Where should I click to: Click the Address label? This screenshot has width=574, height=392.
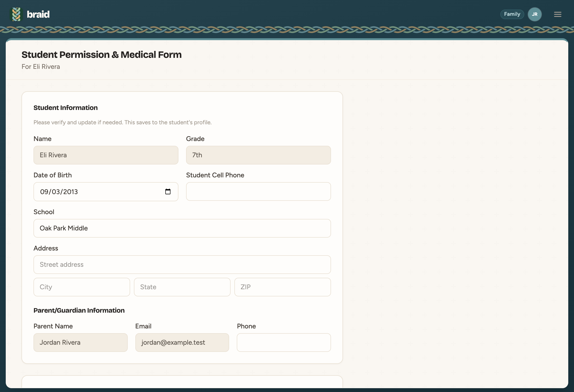[46, 248]
